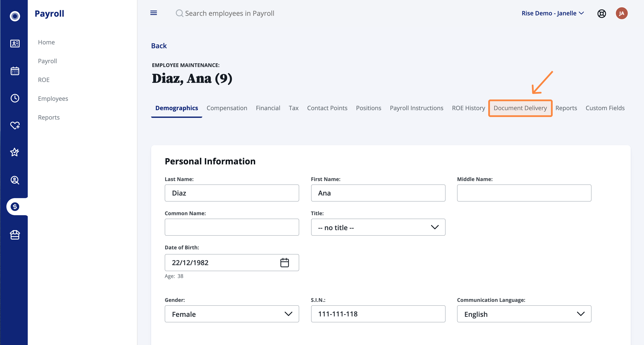
Task: Open Employees in the side menu
Action: click(53, 99)
